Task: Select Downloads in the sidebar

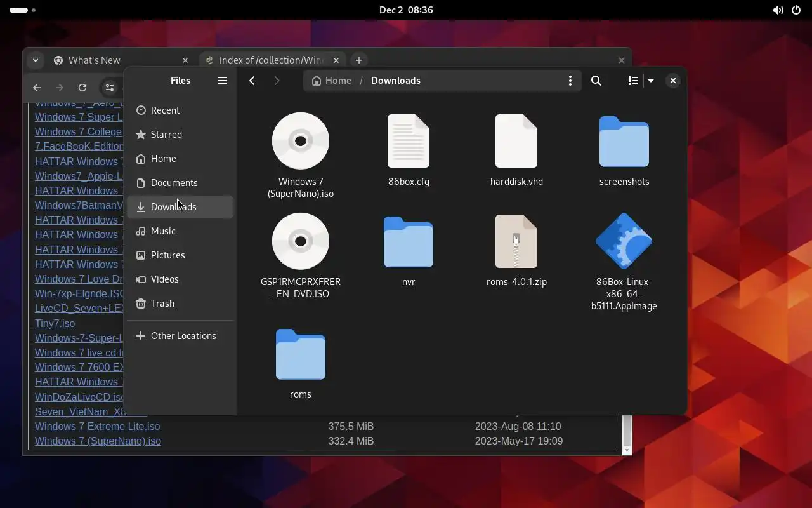Action: 180,207
